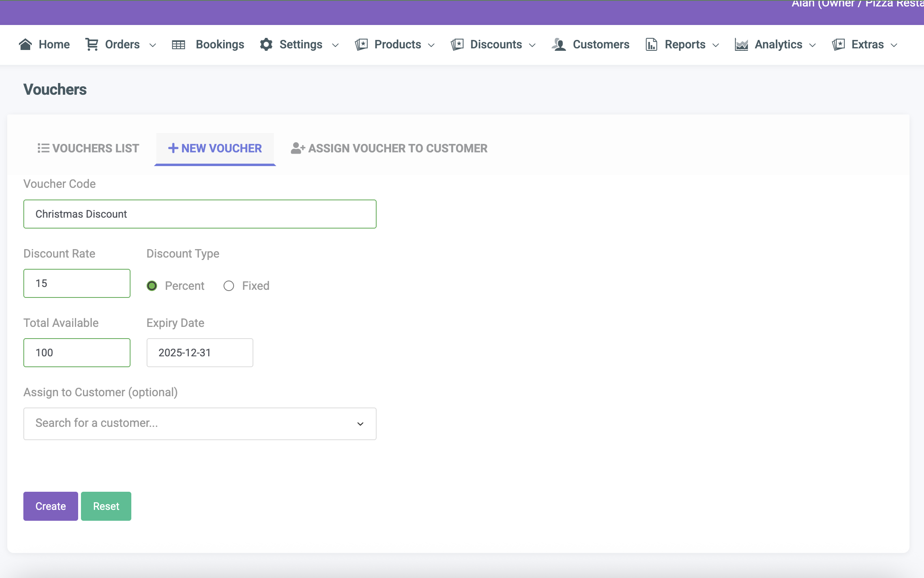Click the Bookings table icon
Image resolution: width=924 pixels, height=578 pixels.
(178, 45)
